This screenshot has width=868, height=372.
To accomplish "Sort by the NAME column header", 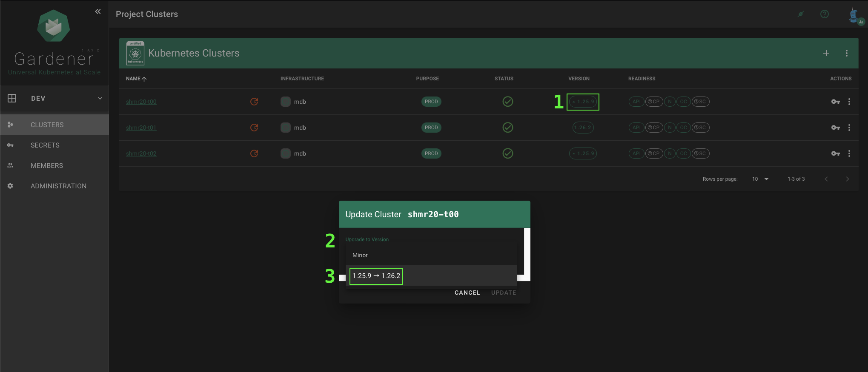I will pos(133,79).
